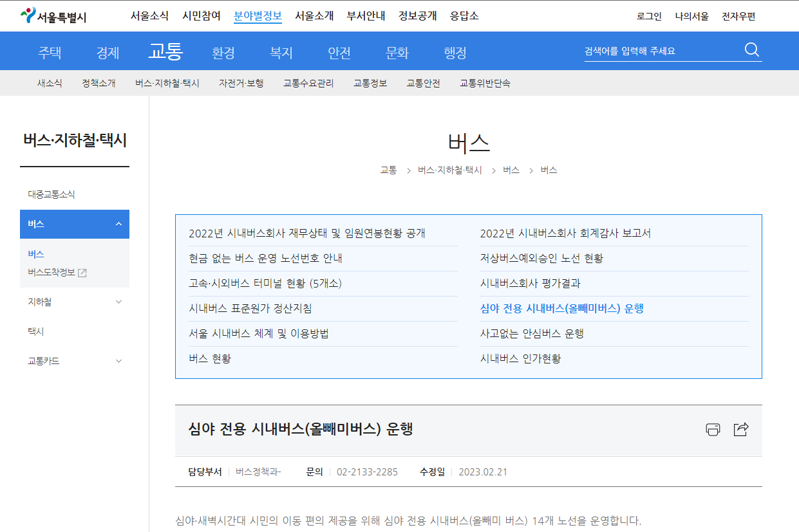799x532 pixels.
Task: Collapse the 버스 sidebar section
Action: (x=118, y=224)
